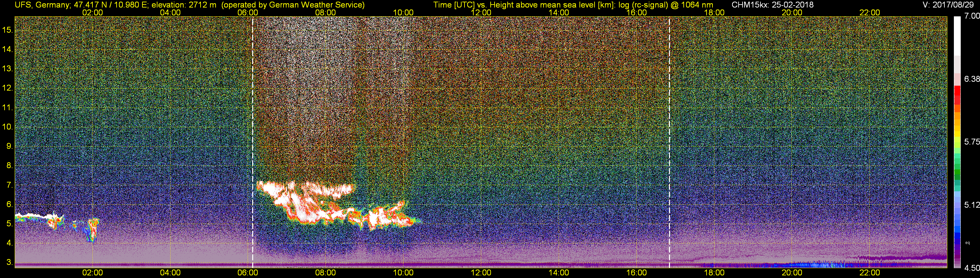Click the "13." km height axis label
980x278 pixels.
pos(8,69)
